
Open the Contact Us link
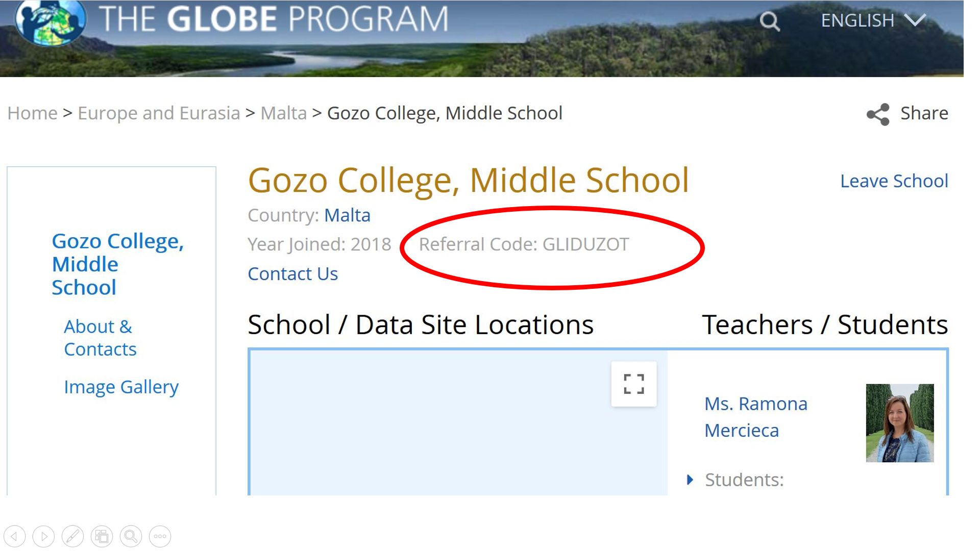tap(292, 274)
